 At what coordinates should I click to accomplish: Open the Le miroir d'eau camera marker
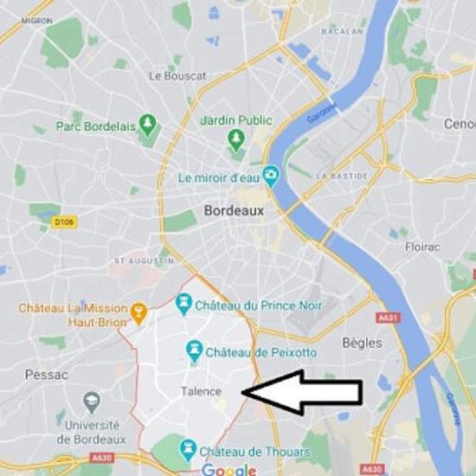coord(271,177)
